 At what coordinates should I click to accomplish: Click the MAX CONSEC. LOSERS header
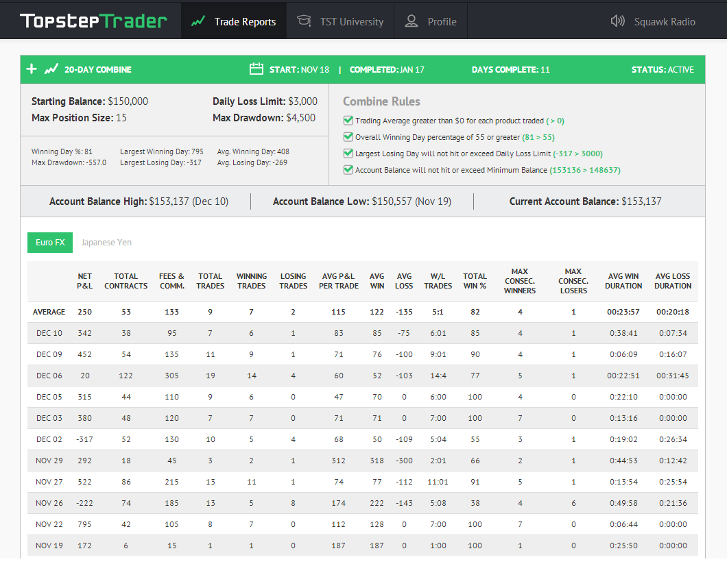tap(573, 281)
